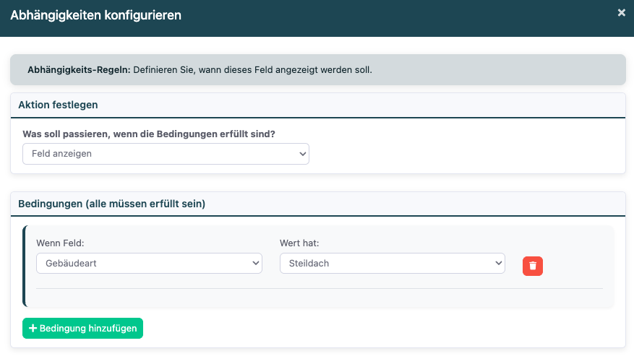Expand the Wert hat select chevron arrow

click(498, 264)
